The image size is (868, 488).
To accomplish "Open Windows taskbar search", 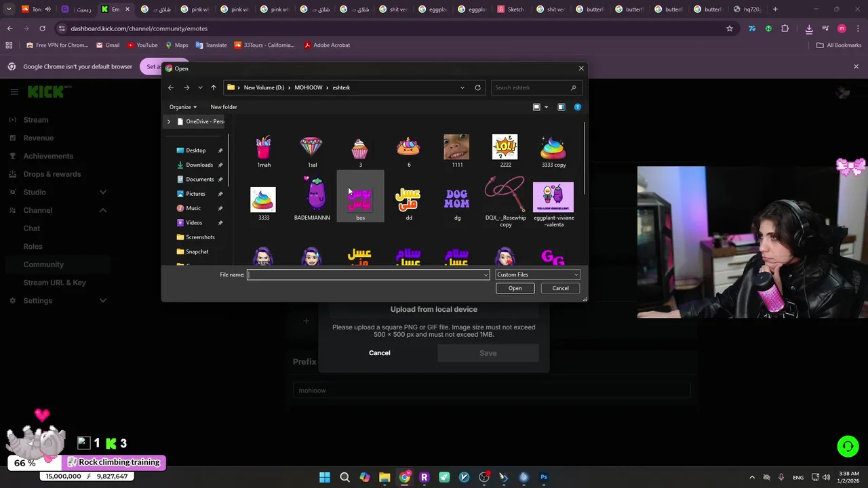I will 344,477.
